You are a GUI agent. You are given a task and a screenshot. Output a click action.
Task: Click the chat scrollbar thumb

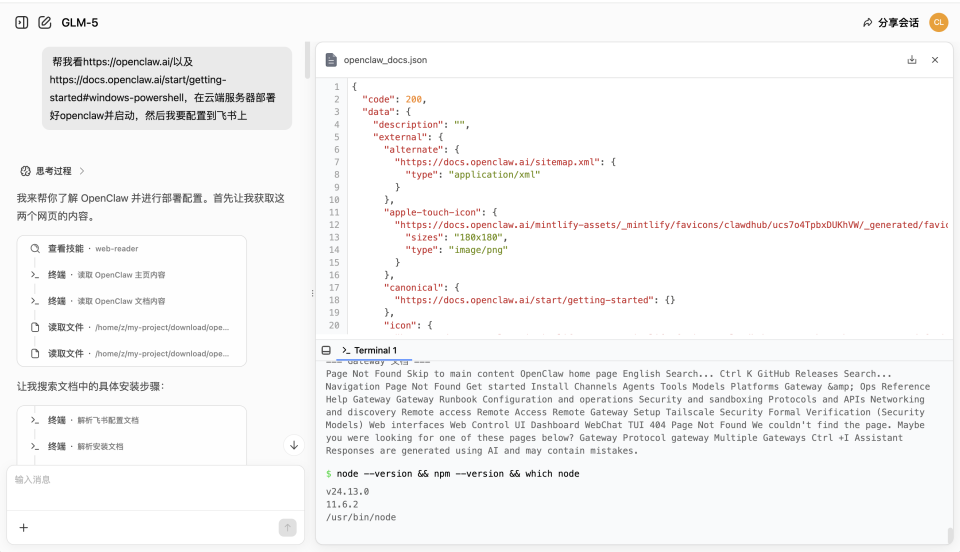[x=307, y=60]
